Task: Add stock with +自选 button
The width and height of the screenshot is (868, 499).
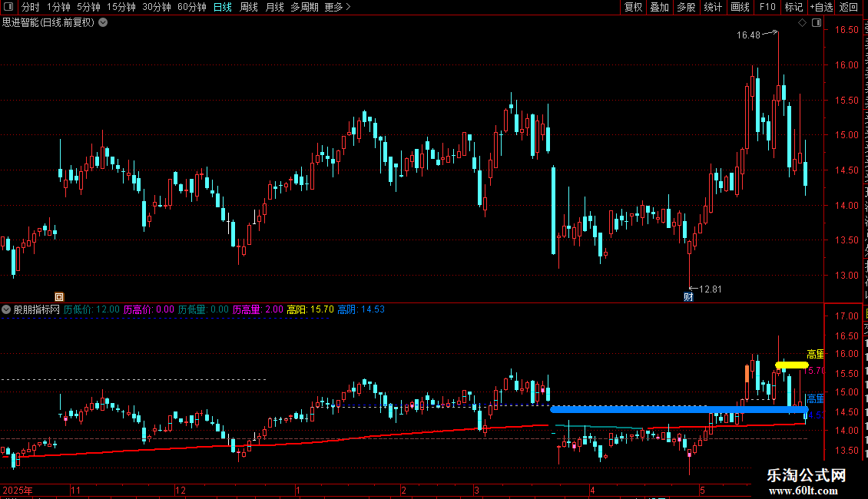Action: click(821, 7)
